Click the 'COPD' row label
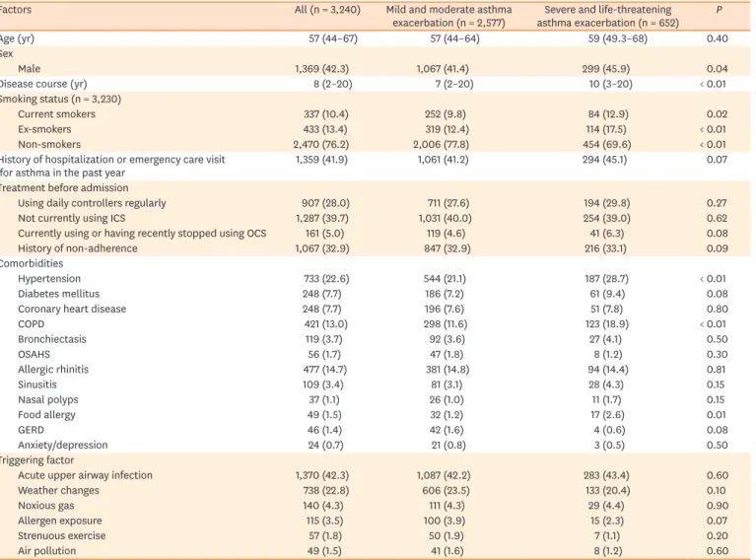The height and width of the screenshot is (560, 756). coord(31,324)
